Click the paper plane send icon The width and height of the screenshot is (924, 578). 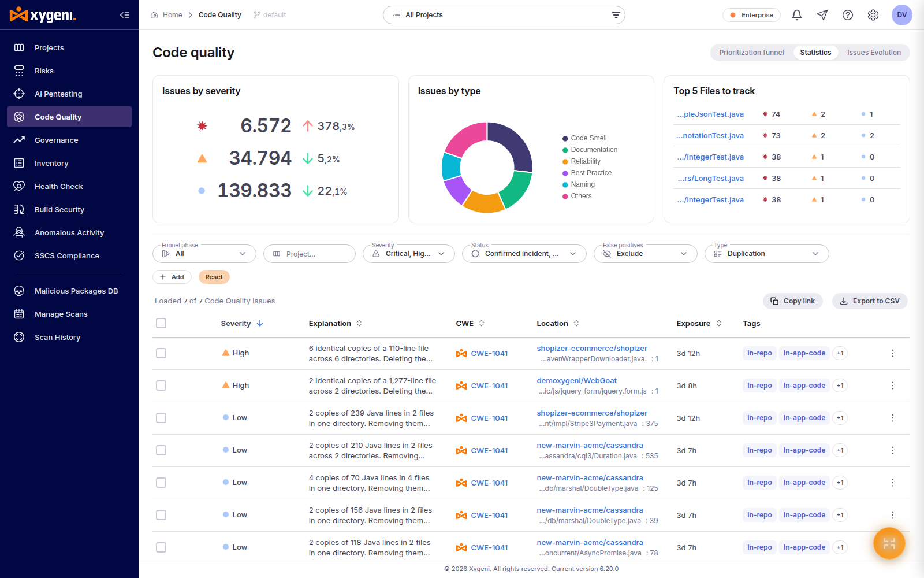point(822,15)
